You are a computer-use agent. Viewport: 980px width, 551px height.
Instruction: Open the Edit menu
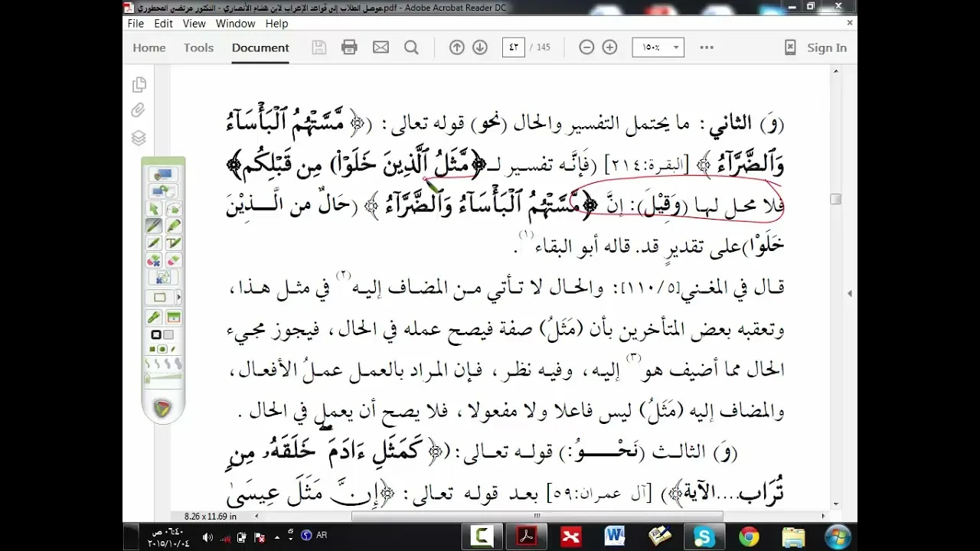(163, 24)
